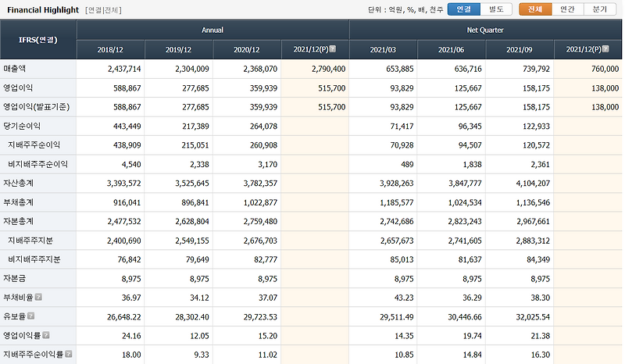The image size is (625, 364).
Task: Click the 비지배주주순이익 row label
Action: 37,164
